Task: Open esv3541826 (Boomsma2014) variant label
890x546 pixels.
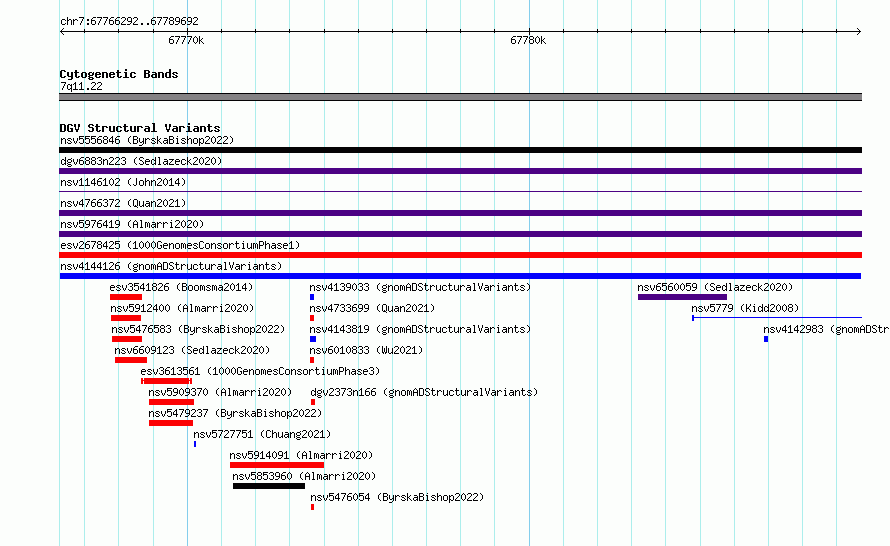Action: (181, 287)
